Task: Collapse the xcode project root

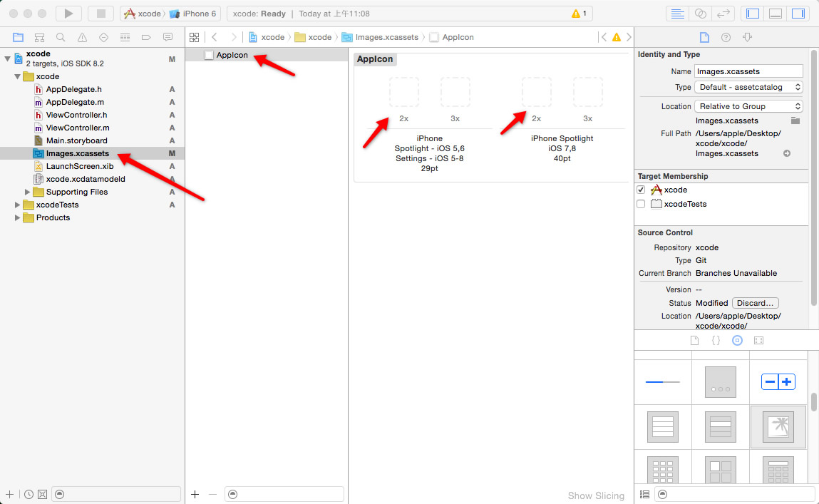Action: pyautogui.click(x=7, y=58)
